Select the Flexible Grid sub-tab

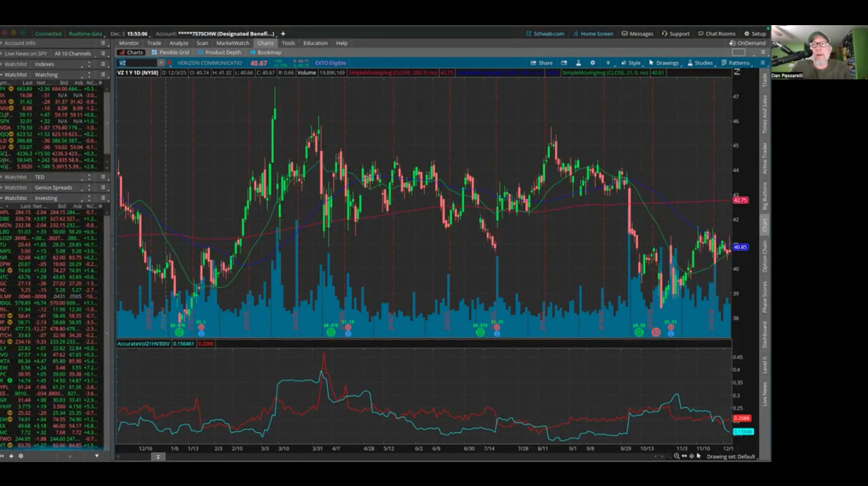click(x=170, y=52)
